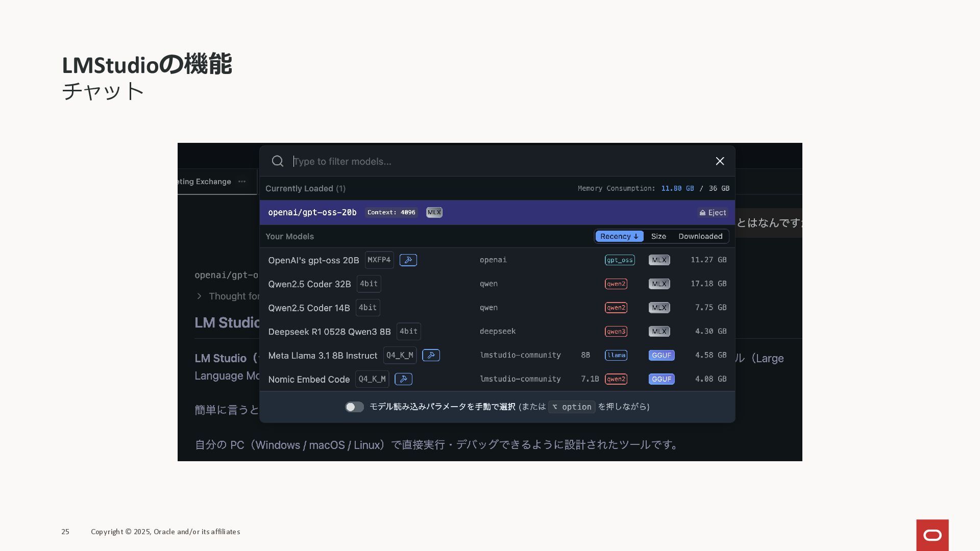Sort models by Downloaded

700,236
